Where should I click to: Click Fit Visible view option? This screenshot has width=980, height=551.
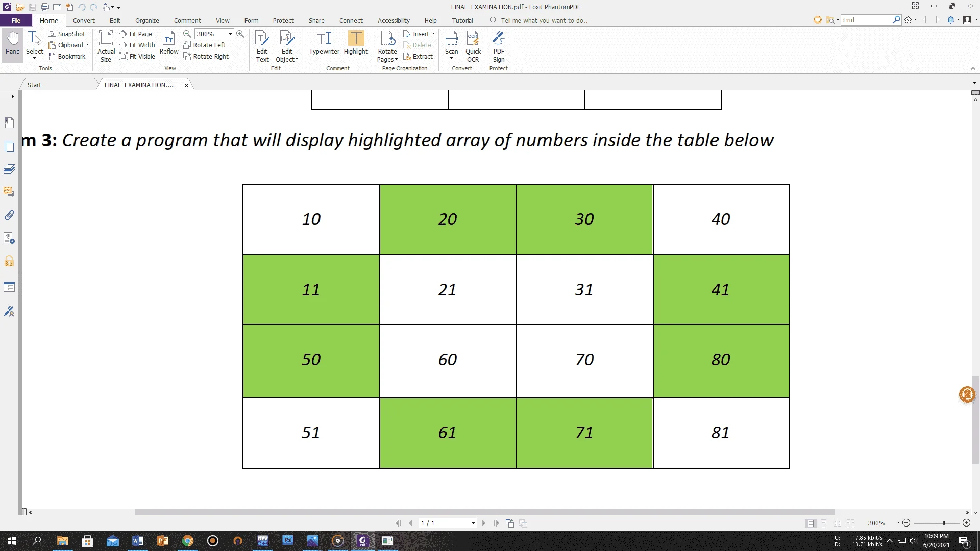pyautogui.click(x=137, y=56)
